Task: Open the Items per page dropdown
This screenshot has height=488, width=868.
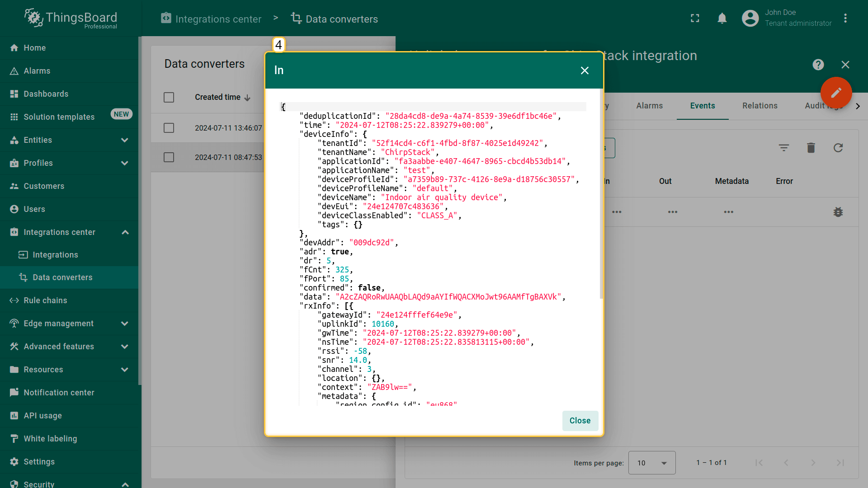Action: (x=651, y=463)
